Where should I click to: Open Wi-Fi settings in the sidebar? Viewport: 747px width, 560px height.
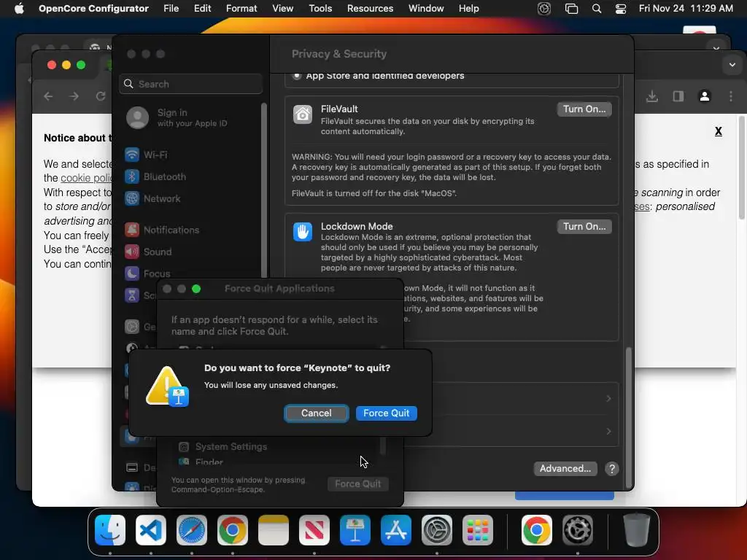pos(146,155)
